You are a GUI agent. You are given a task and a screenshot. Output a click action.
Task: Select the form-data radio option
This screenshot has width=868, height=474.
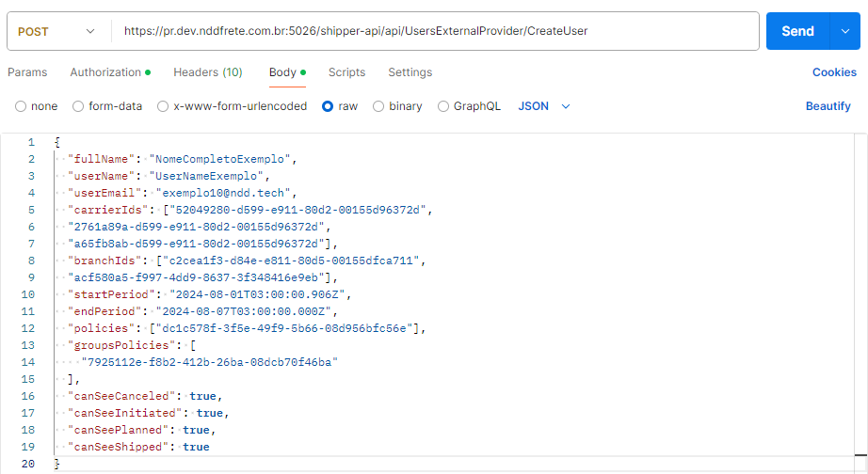(78, 106)
